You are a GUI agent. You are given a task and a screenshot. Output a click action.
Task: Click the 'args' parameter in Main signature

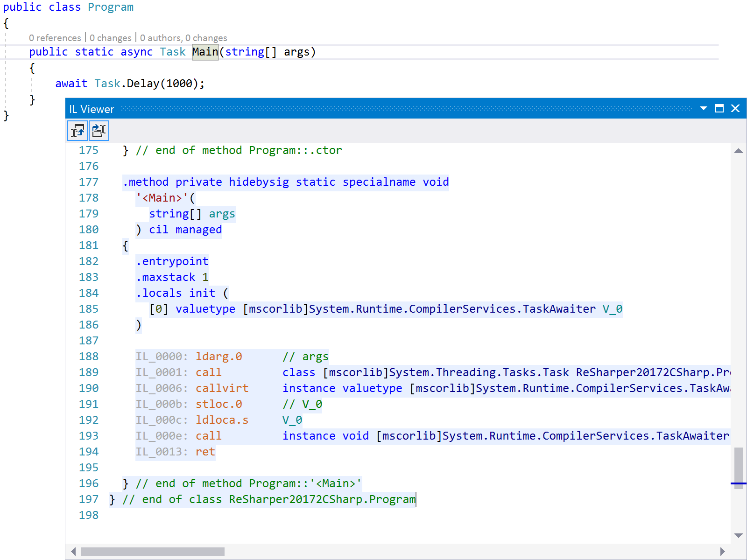pos(296,52)
